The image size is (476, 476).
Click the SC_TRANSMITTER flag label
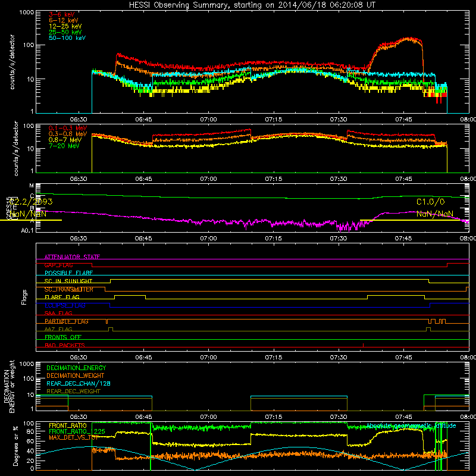tap(69, 289)
